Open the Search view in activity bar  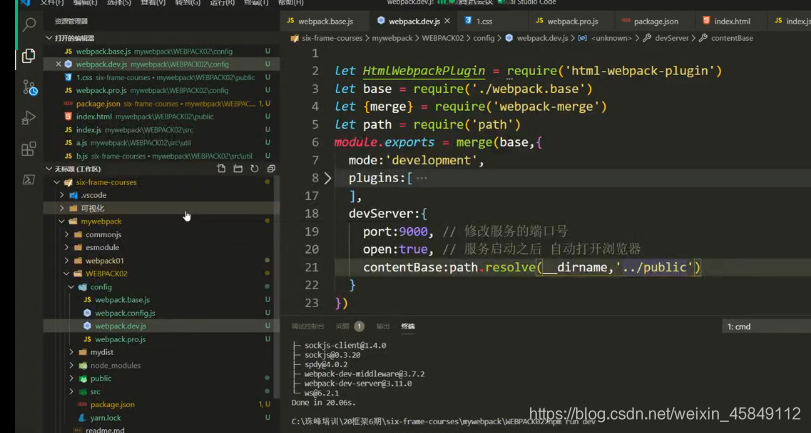[x=29, y=24]
